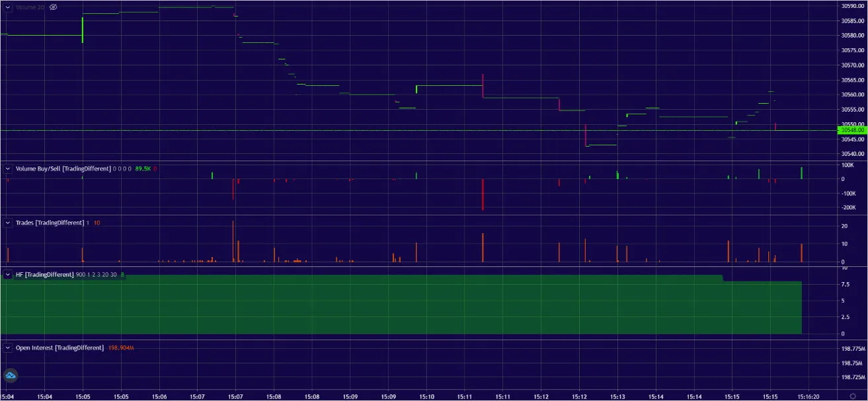
Task: Toggle visibility of Volume 20 indicator
Action: (54, 7)
